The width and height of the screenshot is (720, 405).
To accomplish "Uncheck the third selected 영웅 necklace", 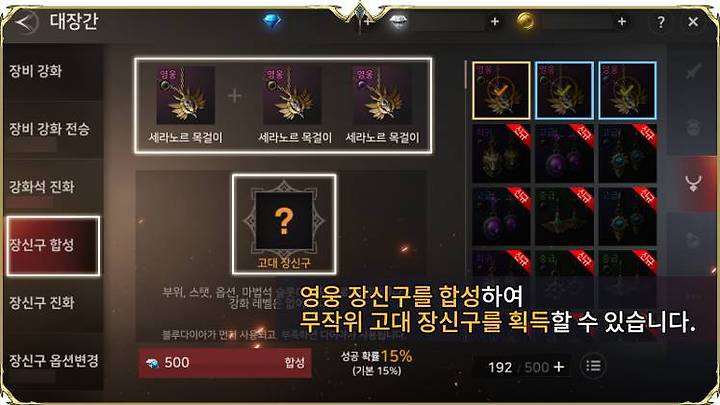I will 627,90.
